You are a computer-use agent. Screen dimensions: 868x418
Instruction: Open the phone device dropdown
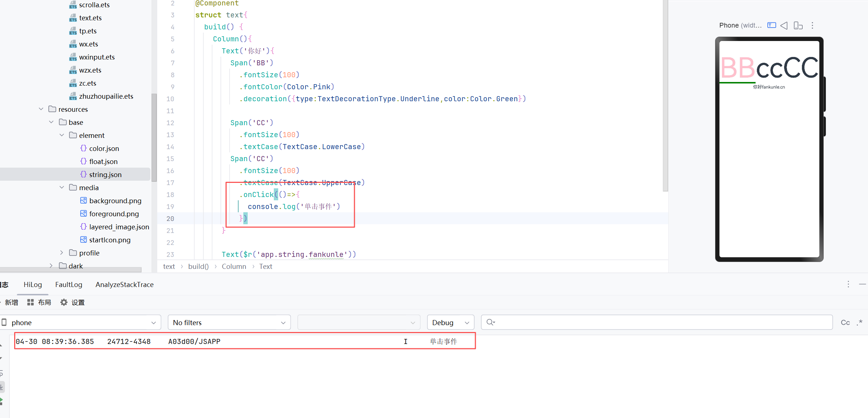tap(81, 323)
